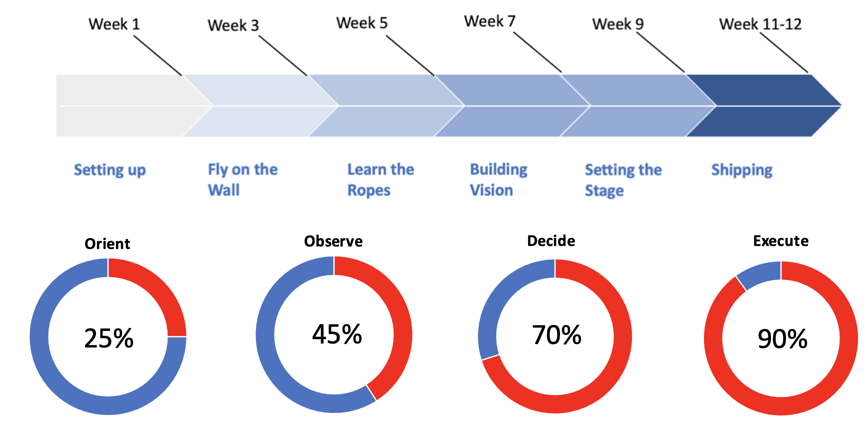Click the Week 5 timeline label
Image resolution: width=868 pixels, height=434 pixels.
(x=361, y=23)
